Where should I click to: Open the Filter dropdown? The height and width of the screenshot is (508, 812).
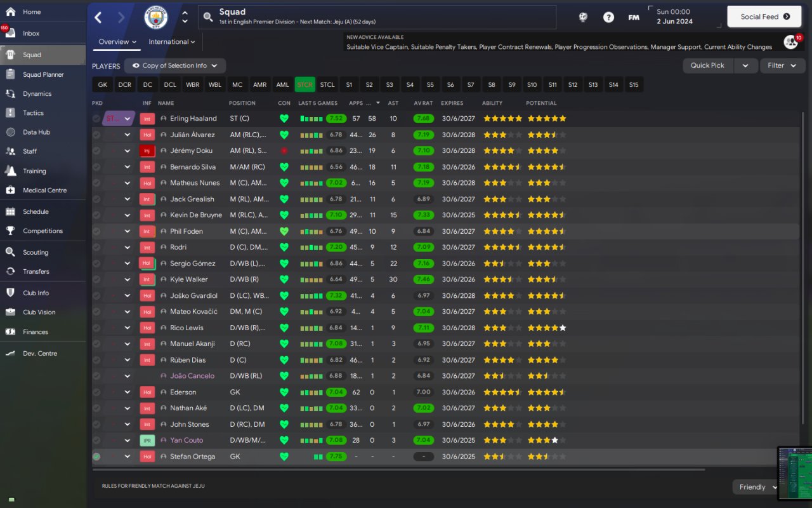tap(782, 65)
